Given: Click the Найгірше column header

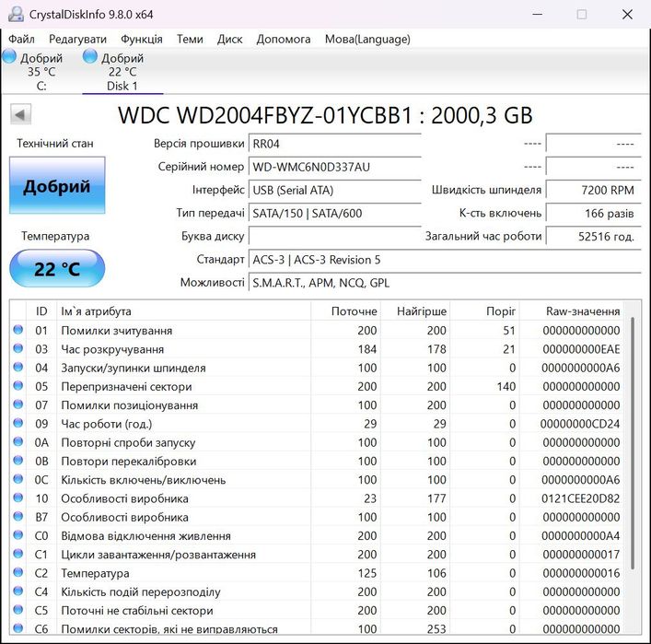Looking at the screenshot, I should (415, 311).
